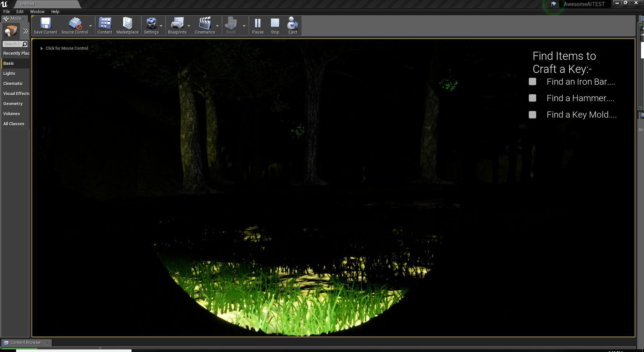Image resolution: width=644 pixels, height=352 pixels.
Task: Open the File menu
Action: (x=6, y=11)
